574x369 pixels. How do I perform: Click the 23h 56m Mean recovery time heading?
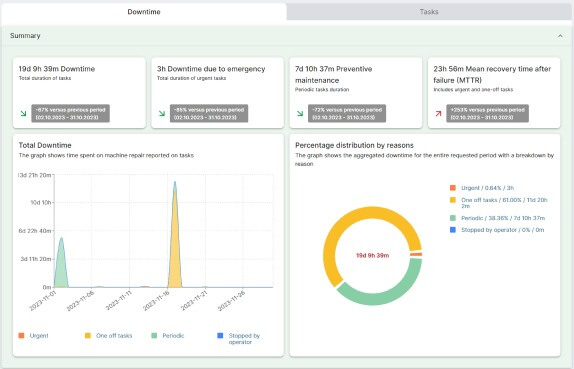492,74
